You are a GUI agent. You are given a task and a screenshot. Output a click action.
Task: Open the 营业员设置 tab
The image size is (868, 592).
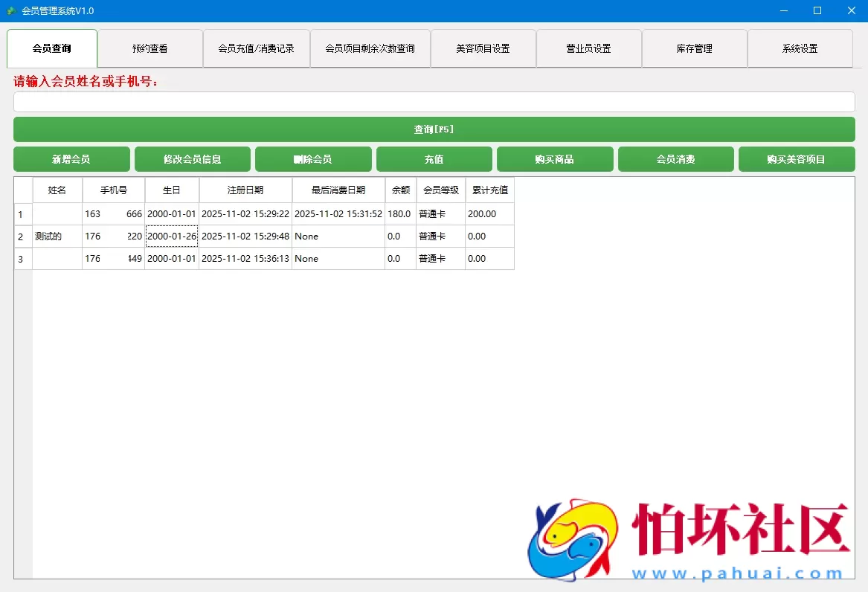[x=588, y=48]
